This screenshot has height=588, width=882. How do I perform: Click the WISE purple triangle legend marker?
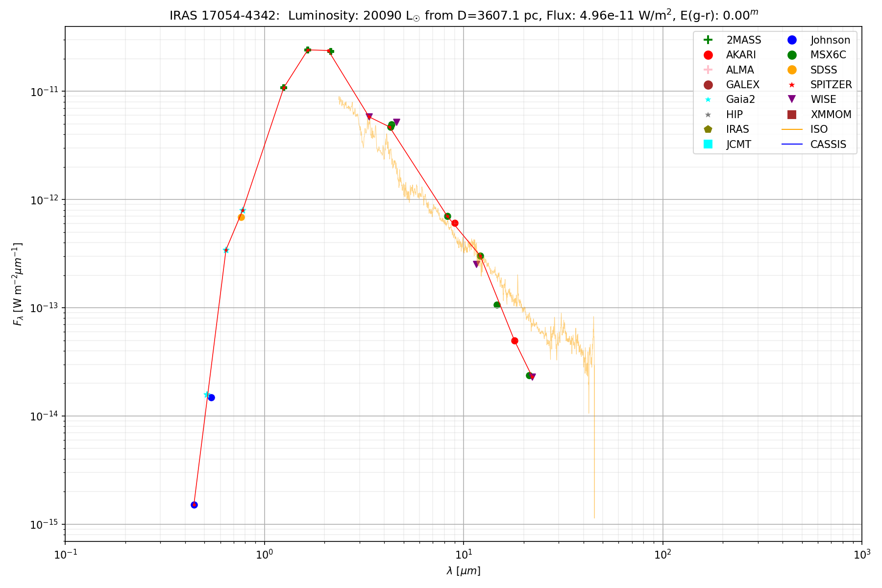click(x=792, y=99)
